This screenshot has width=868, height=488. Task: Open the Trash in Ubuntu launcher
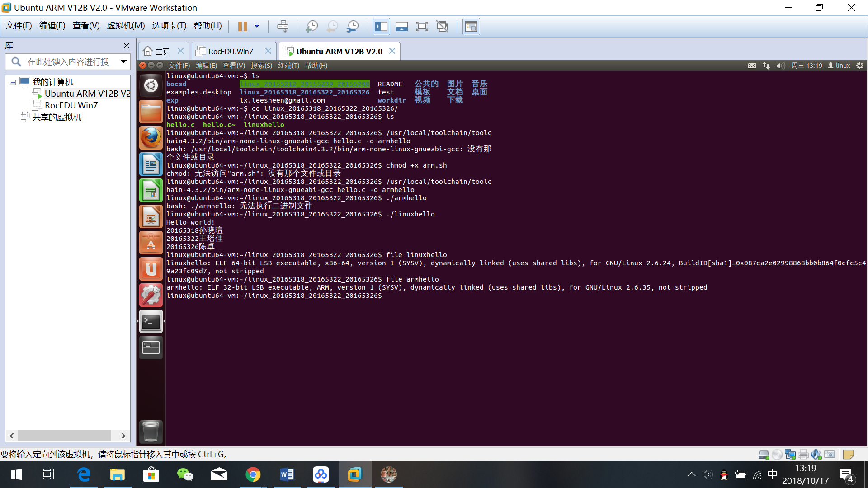click(x=151, y=432)
